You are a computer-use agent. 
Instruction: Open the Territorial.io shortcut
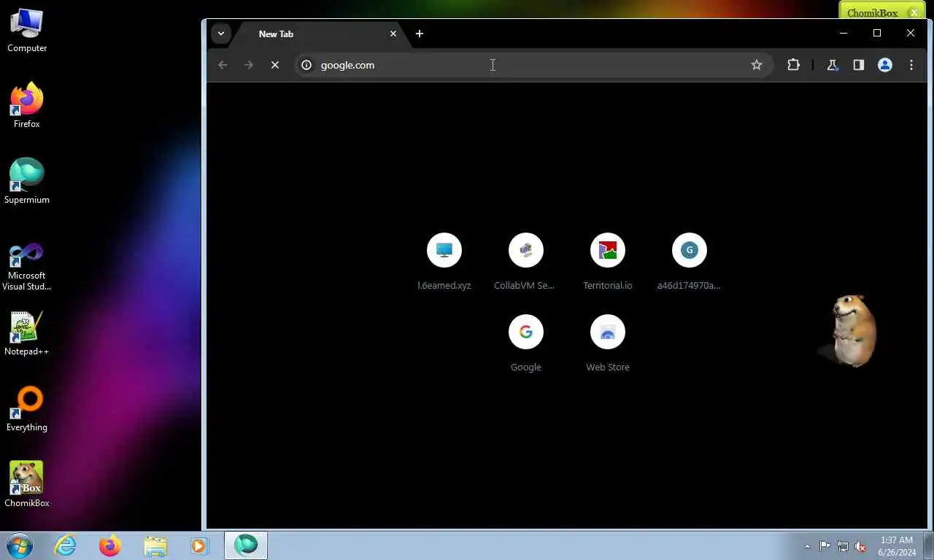tap(608, 262)
